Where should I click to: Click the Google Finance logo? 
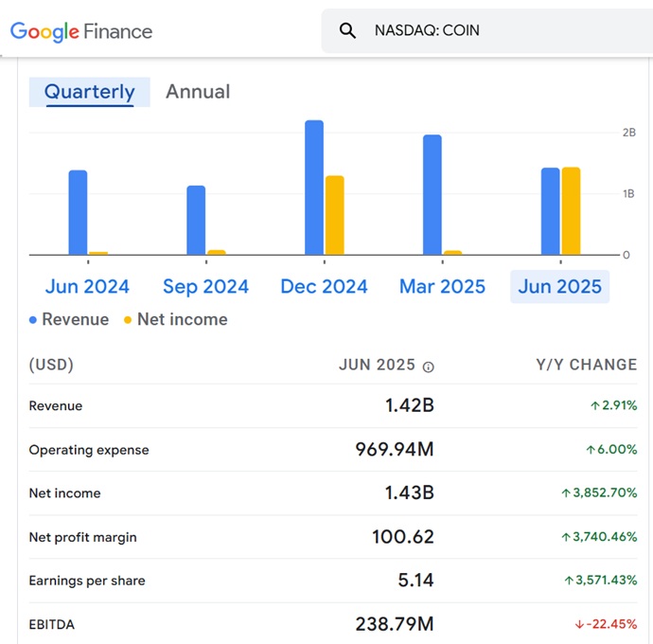(81, 31)
